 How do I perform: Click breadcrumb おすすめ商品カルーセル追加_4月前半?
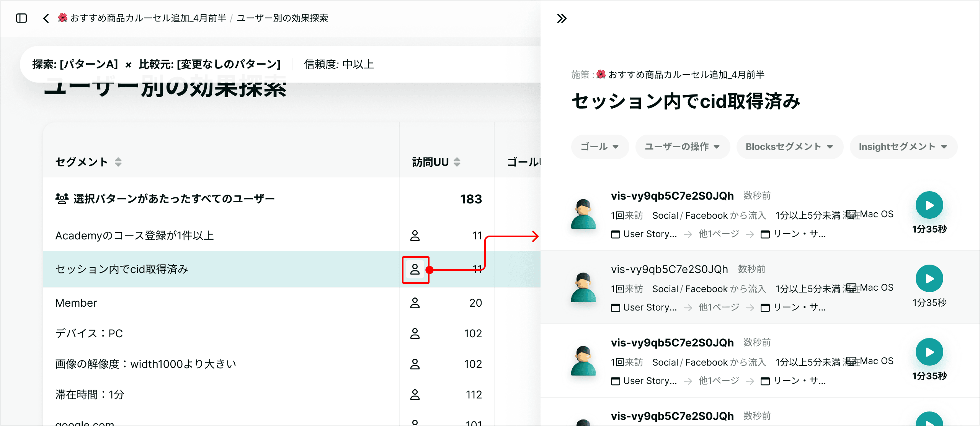point(142,18)
